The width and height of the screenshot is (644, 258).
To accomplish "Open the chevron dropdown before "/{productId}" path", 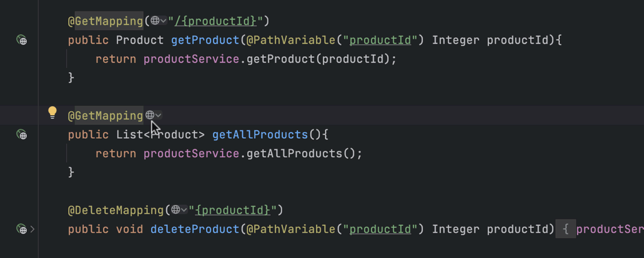I will [x=163, y=21].
